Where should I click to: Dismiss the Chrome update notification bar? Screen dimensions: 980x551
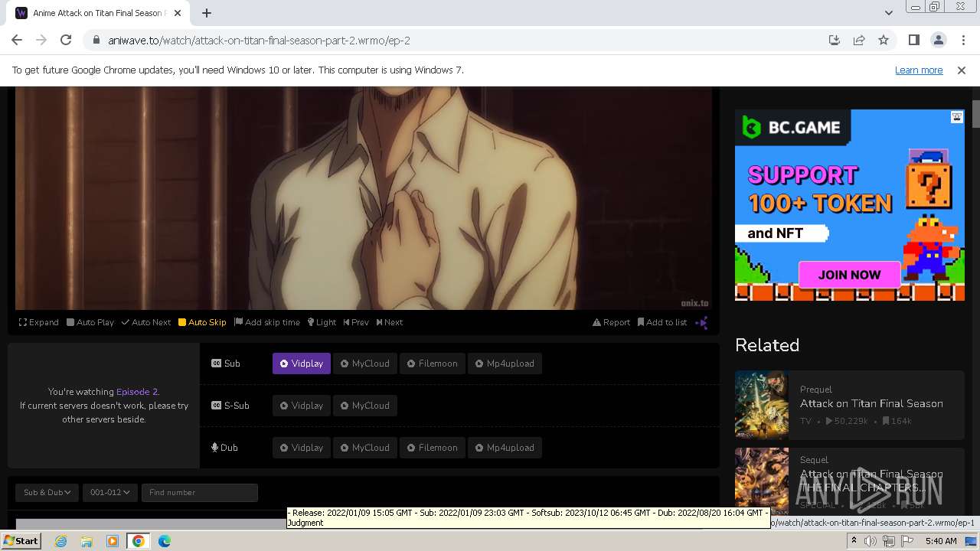point(962,70)
